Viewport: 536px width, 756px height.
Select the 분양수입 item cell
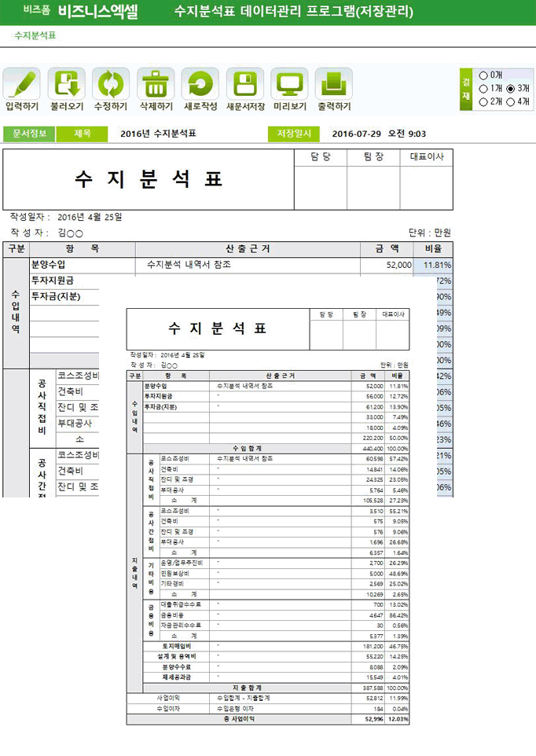pos(83,265)
